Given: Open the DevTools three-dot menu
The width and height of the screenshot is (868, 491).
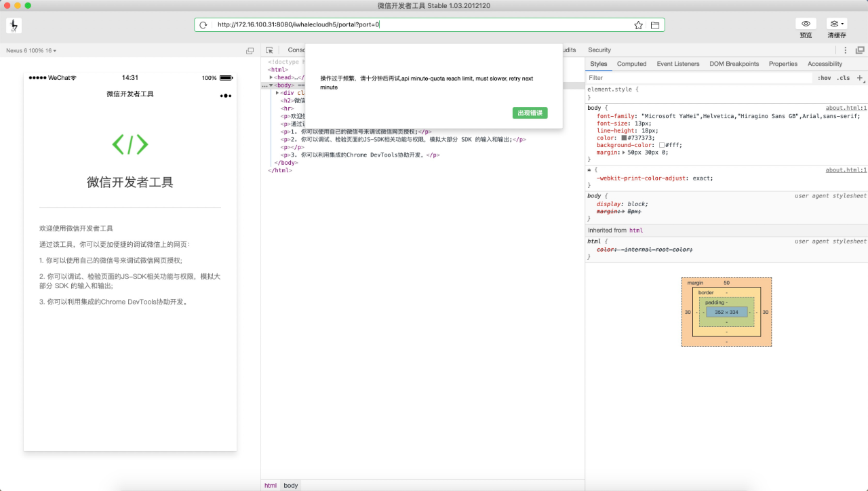Looking at the screenshot, I should point(846,50).
